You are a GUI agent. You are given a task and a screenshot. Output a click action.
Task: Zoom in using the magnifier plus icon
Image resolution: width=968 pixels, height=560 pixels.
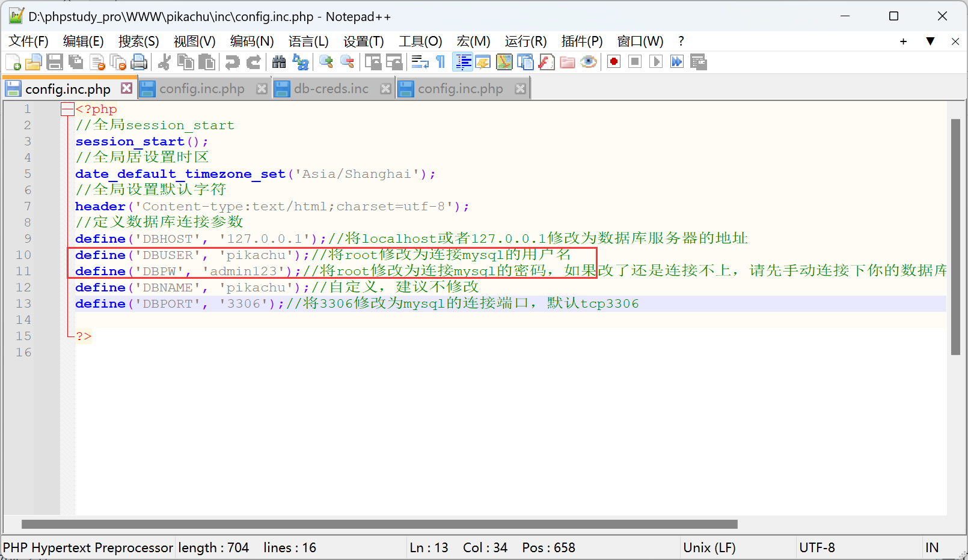(326, 62)
